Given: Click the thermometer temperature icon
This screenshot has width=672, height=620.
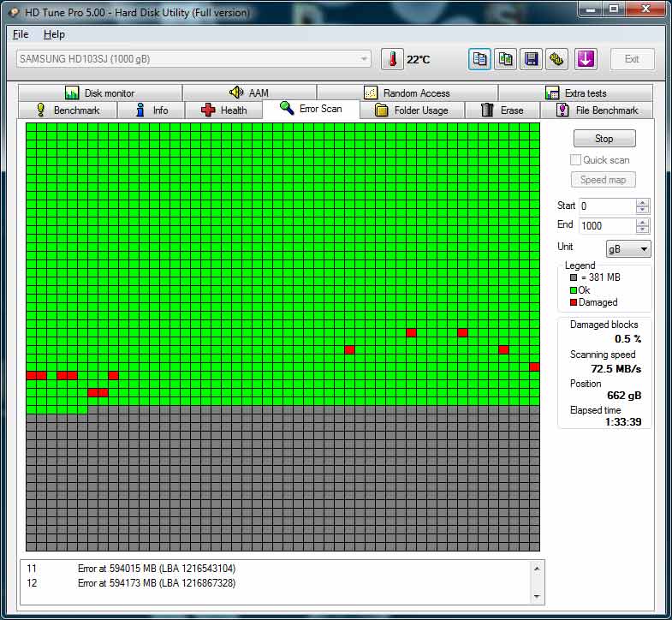Looking at the screenshot, I should (x=392, y=59).
